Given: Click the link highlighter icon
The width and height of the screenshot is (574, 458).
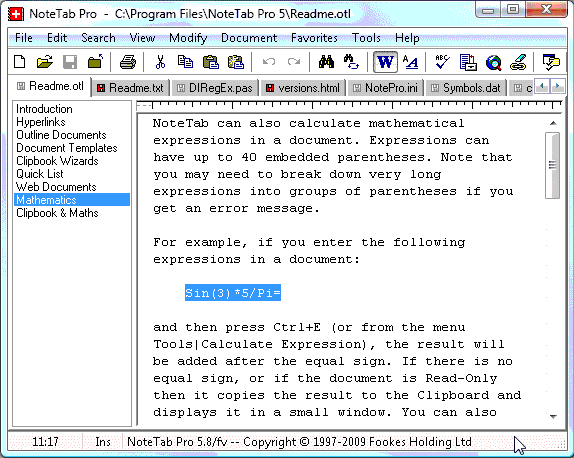Looking at the screenshot, I should (x=519, y=62).
